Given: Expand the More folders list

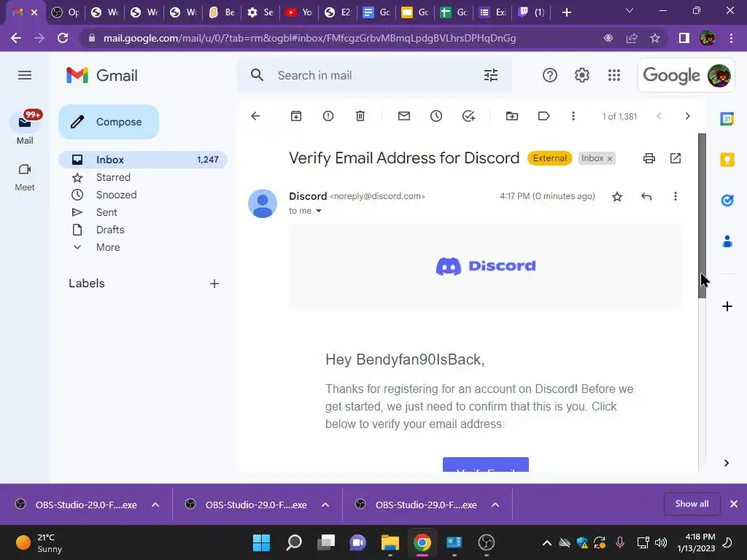Looking at the screenshot, I should click(x=108, y=247).
